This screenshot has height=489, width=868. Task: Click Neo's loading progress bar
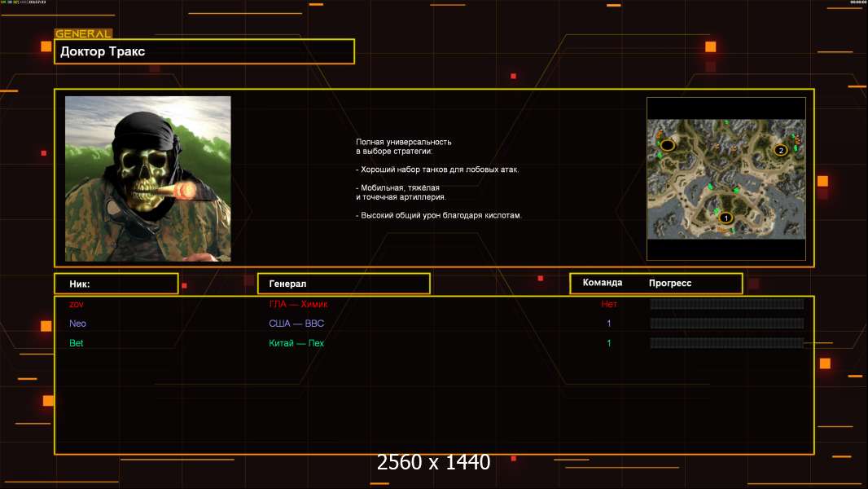tap(726, 324)
